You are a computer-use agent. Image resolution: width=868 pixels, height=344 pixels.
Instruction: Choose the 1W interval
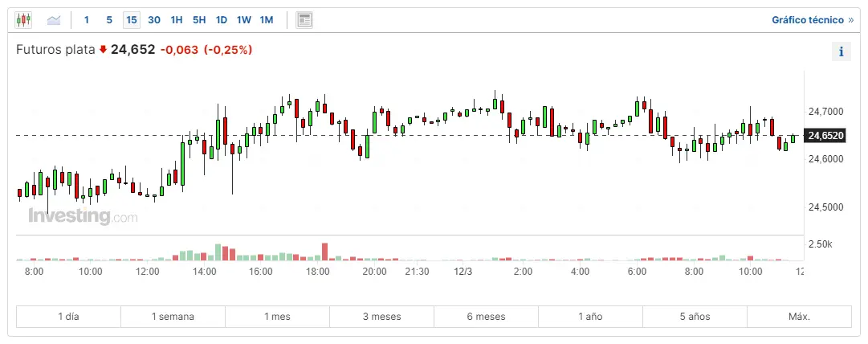coord(244,19)
